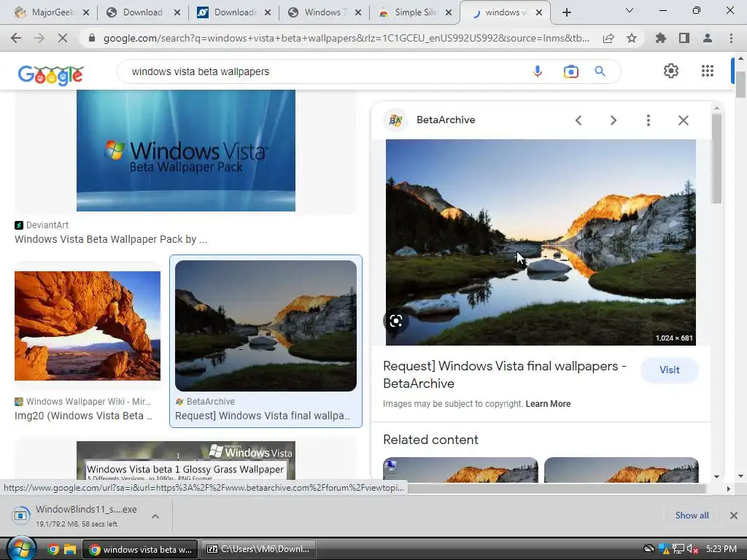
Task: Show previous image in preview panel
Action: tap(578, 120)
